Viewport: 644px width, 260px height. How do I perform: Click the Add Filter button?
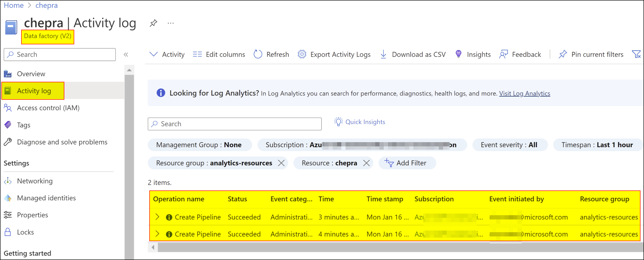(407, 163)
